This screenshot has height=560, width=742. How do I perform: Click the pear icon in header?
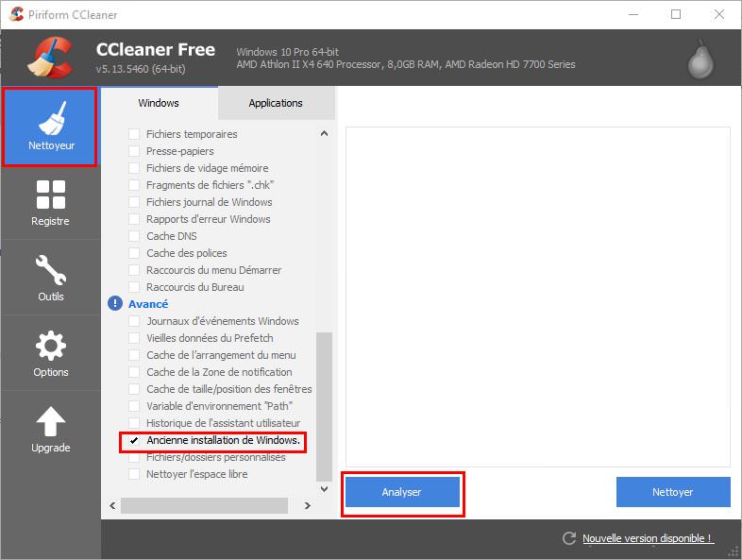coord(700,60)
